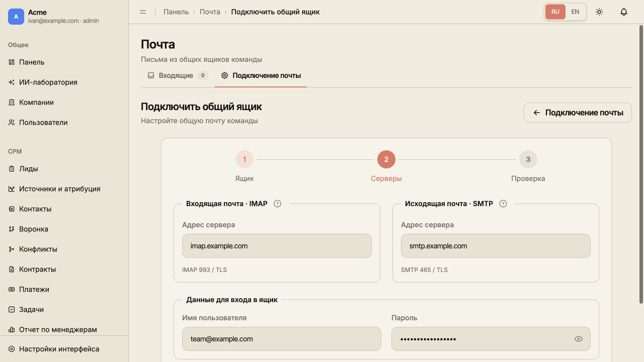This screenshot has height=362, width=644.
Task: Click the Компании building icon
Action: click(12, 102)
